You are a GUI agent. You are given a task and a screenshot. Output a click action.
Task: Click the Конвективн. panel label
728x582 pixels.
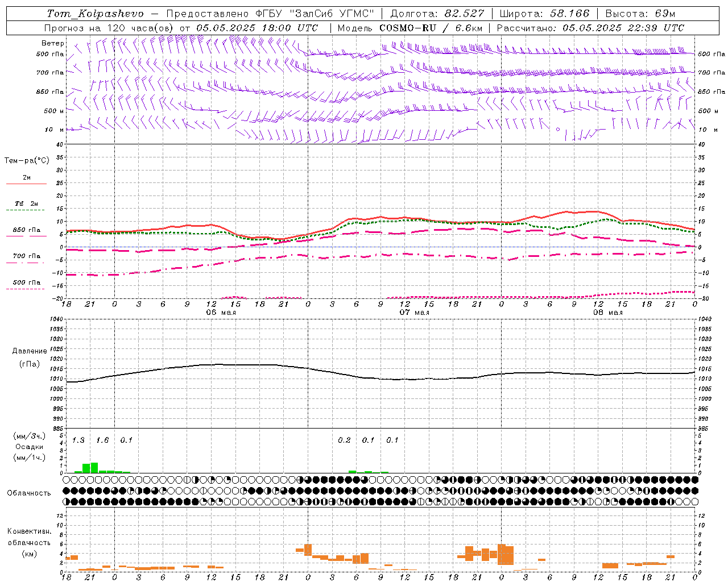(x=30, y=531)
